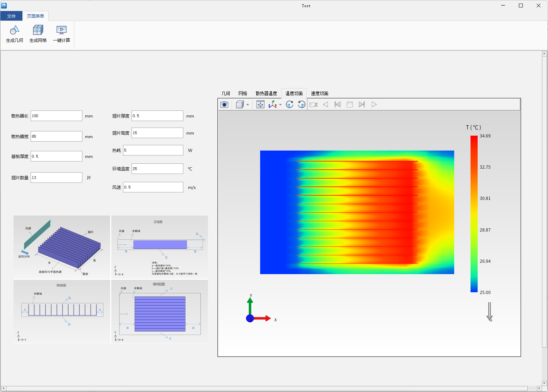Jump to first frame button

[338, 104]
